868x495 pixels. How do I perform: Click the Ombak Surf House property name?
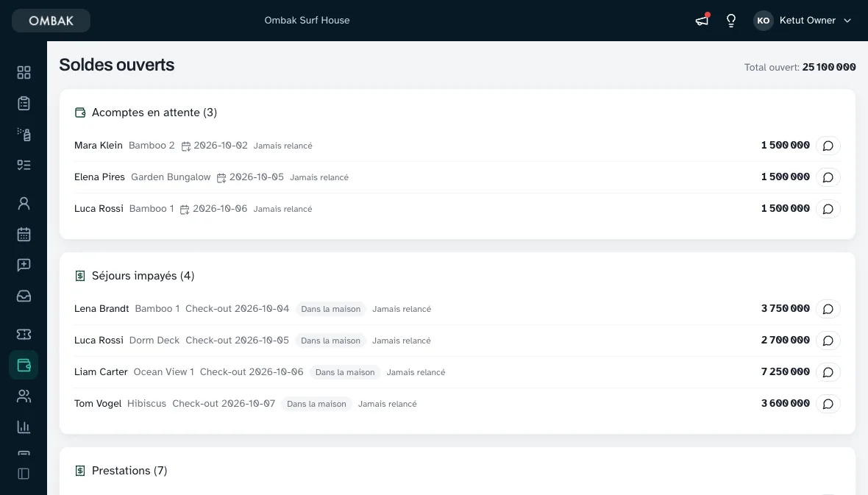pyautogui.click(x=307, y=21)
